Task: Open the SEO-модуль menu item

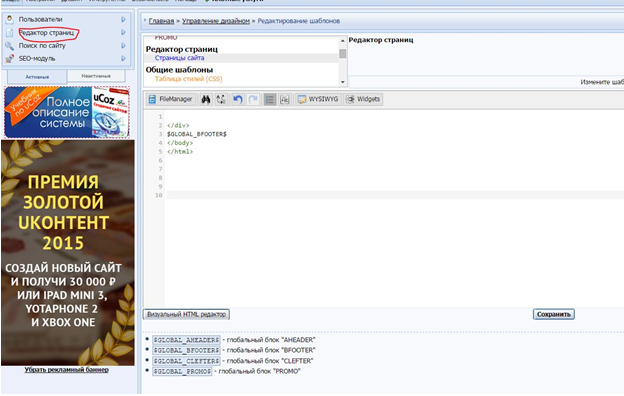Action: [37, 59]
